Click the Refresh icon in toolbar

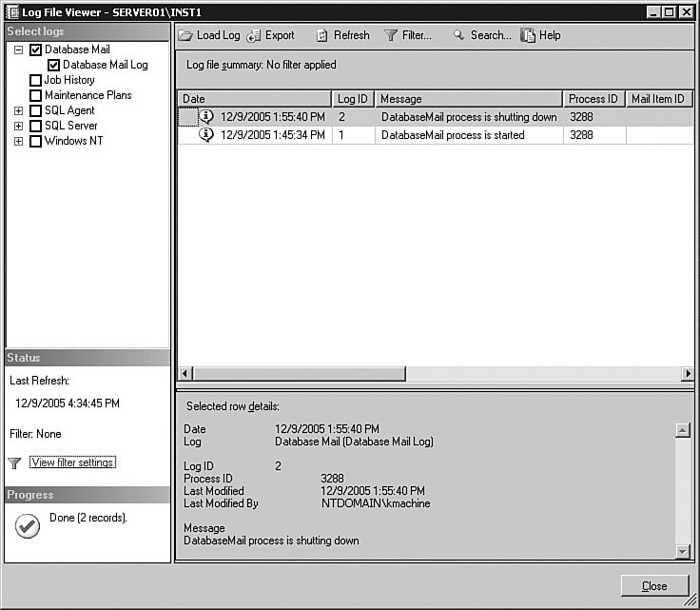(321, 35)
